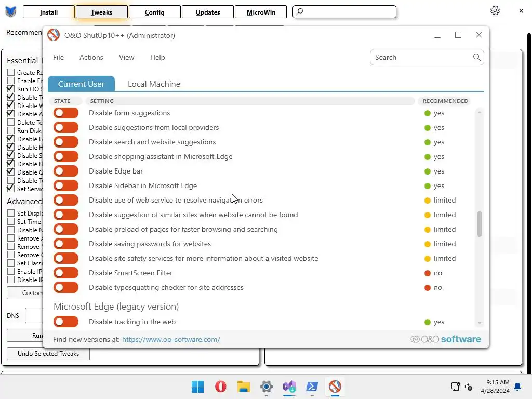The height and width of the screenshot is (399, 532).
Task: Click the WinUtil logo icon
Action: pos(11,11)
